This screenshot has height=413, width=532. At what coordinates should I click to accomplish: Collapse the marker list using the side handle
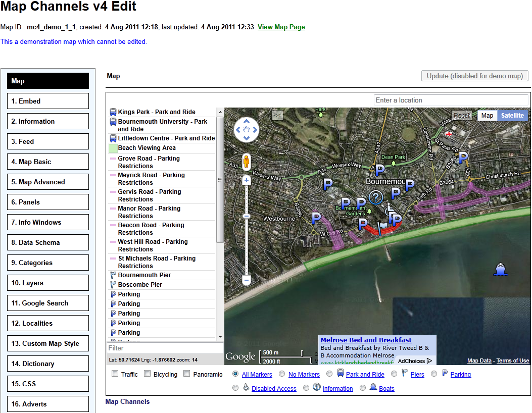point(219,179)
